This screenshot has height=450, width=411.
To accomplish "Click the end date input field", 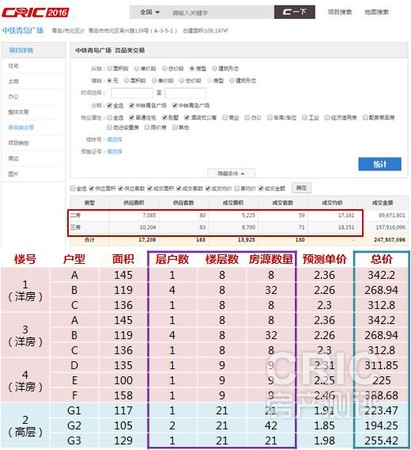I will point(185,93).
